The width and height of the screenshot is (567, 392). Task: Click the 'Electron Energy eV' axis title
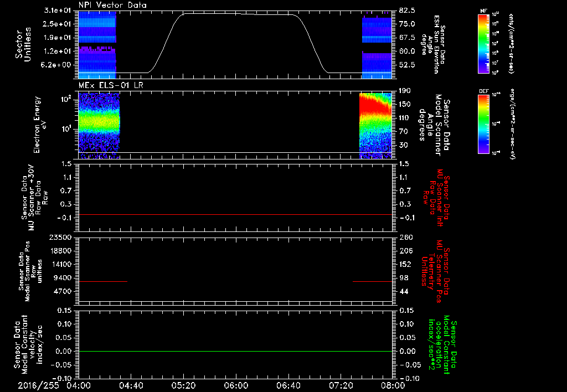[x=40, y=125]
